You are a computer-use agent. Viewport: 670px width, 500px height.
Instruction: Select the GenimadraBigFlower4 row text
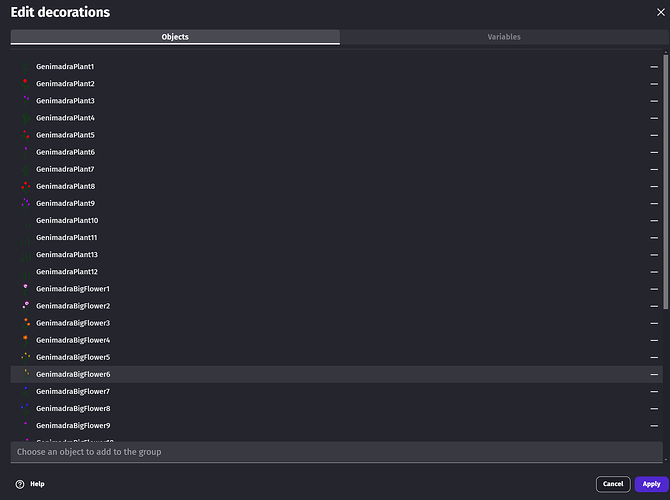(73, 340)
